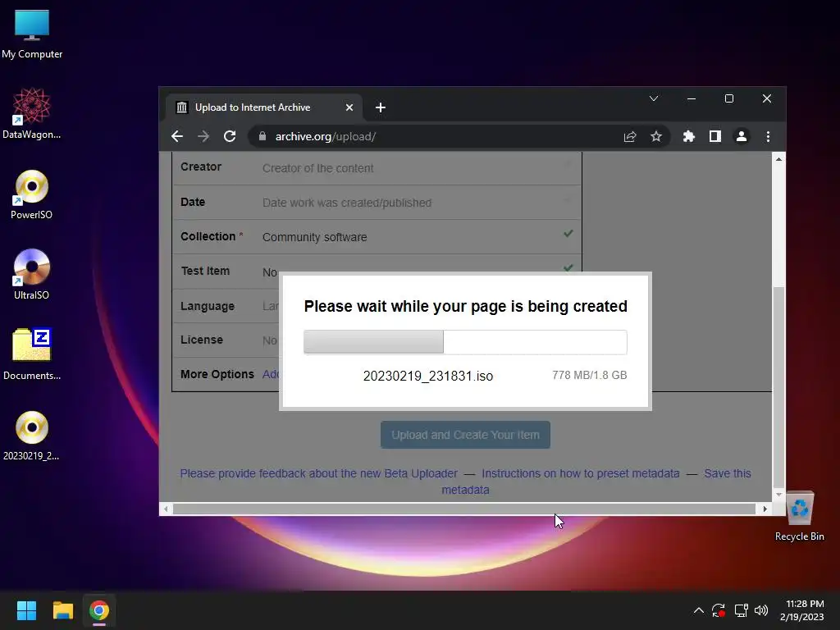The width and height of the screenshot is (840, 630).
Task: Open Chrome three-dot menu
Action: (x=768, y=137)
